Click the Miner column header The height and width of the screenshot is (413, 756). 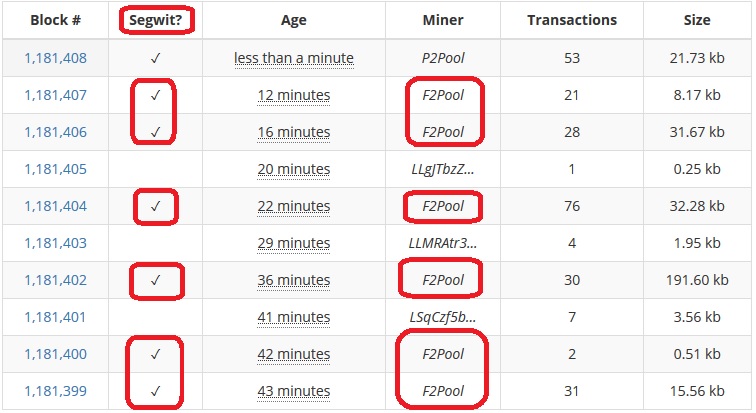point(443,20)
